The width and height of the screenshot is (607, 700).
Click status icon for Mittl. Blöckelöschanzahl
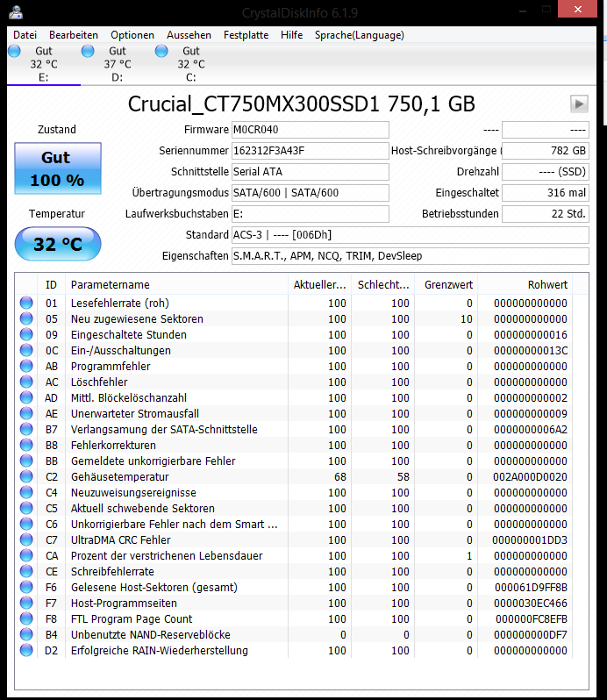click(x=26, y=397)
